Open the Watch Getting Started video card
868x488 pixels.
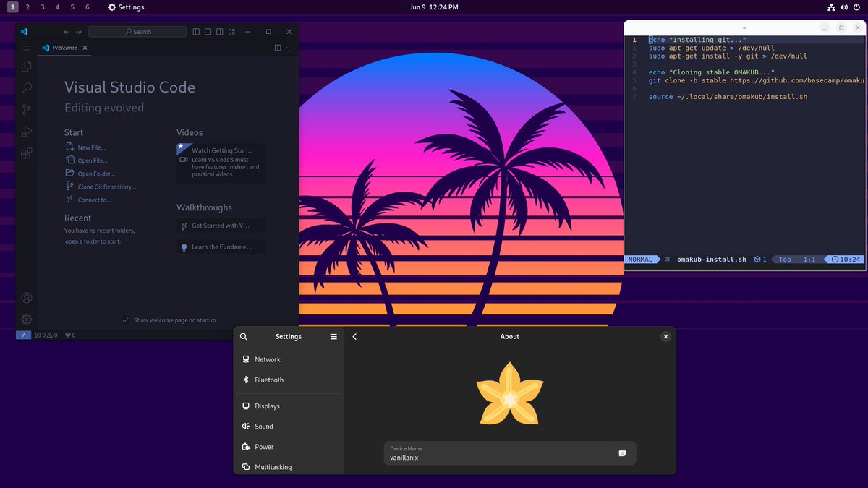(221, 162)
